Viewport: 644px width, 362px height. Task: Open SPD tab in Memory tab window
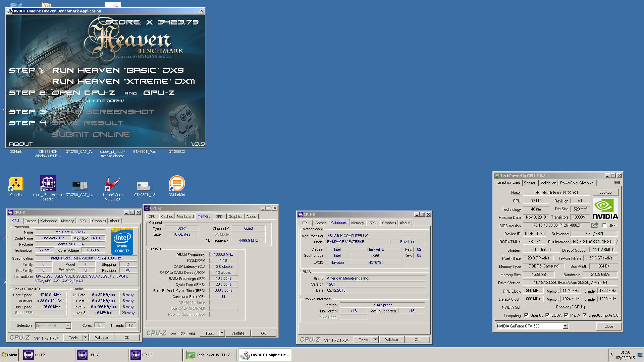[219, 217]
